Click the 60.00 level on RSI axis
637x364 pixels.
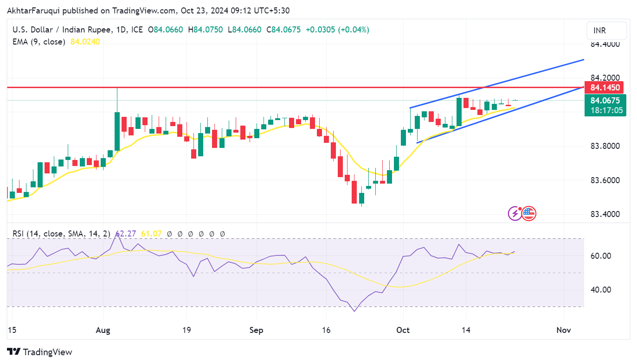click(600, 256)
